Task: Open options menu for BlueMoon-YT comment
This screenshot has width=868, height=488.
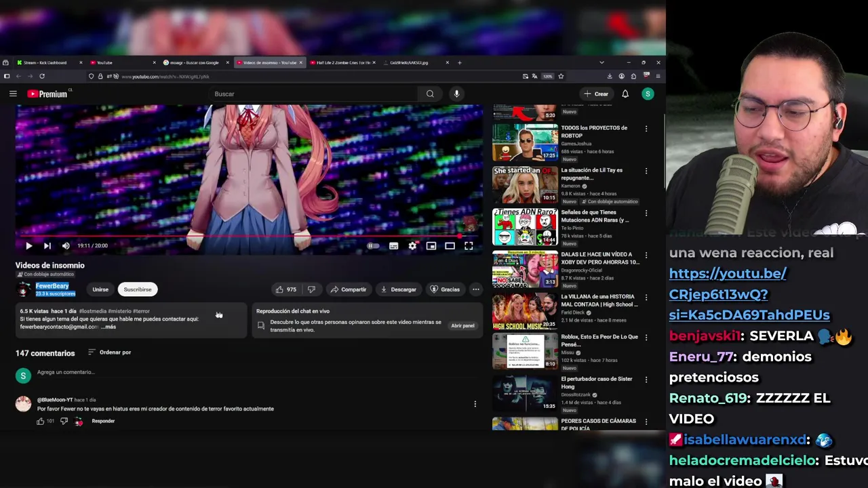Action: [x=475, y=404]
